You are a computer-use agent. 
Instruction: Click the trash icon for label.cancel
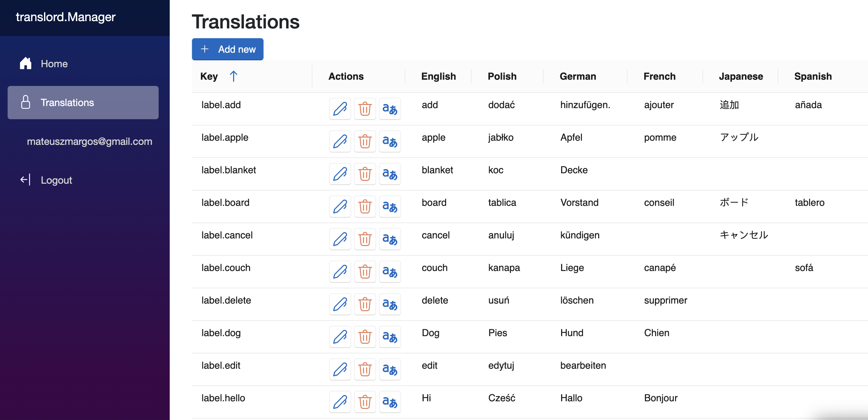pyautogui.click(x=365, y=239)
